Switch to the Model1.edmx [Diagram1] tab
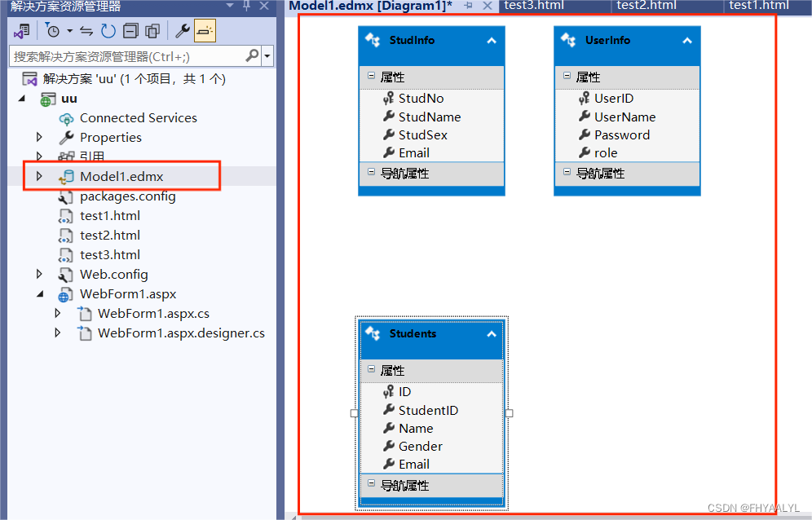The image size is (812, 520). 370,6
